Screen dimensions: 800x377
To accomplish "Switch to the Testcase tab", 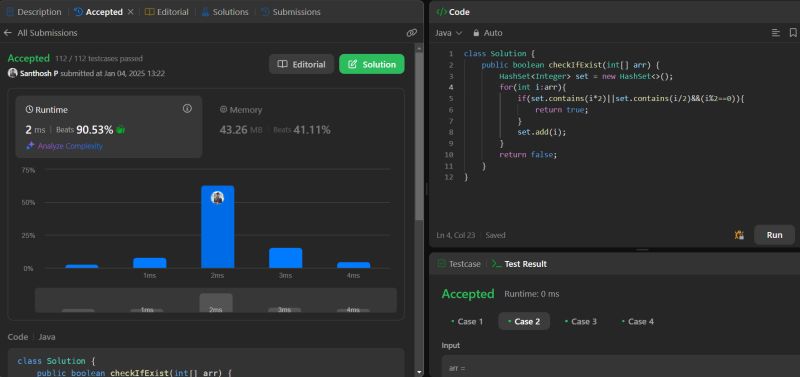I will point(459,264).
